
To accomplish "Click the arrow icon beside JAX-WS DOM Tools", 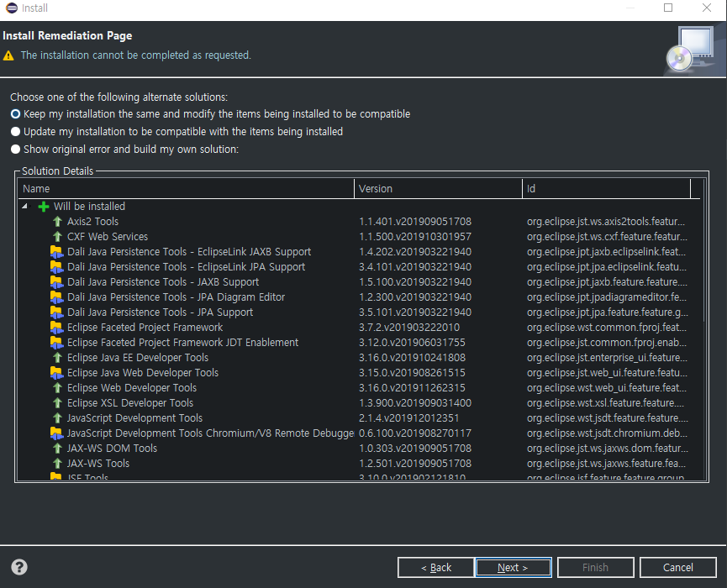I will [57, 449].
